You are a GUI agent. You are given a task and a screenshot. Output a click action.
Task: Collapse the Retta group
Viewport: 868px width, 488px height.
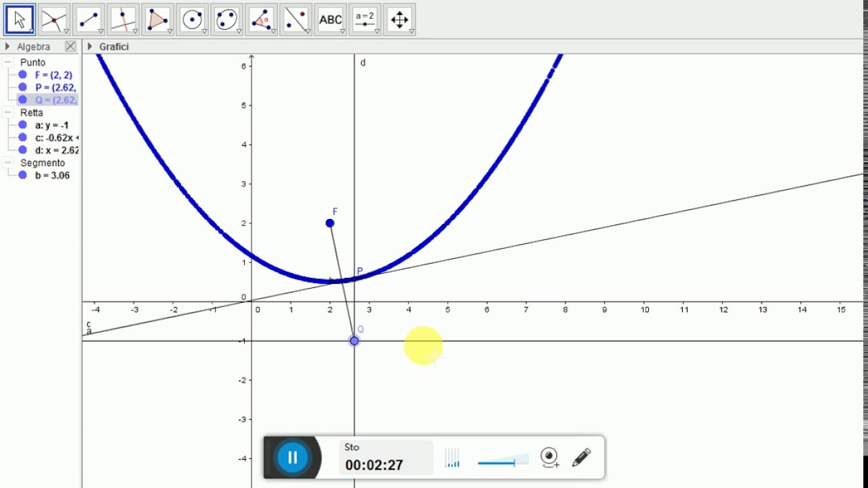[x=8, y=113]
